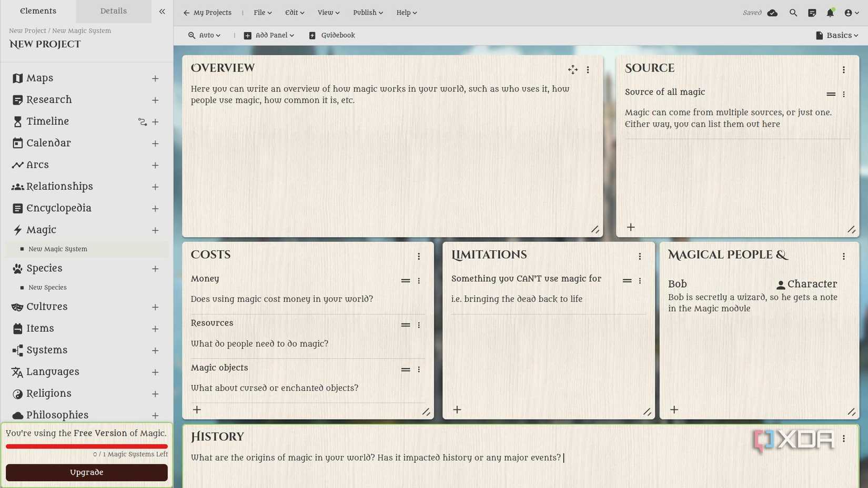Add a new item in Costs panel

197,410
